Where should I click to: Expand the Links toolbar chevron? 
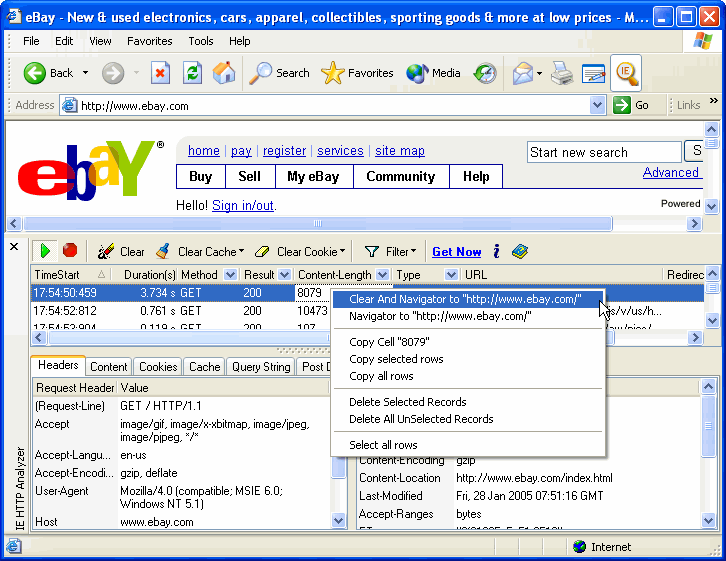click(x=713, y=100)
